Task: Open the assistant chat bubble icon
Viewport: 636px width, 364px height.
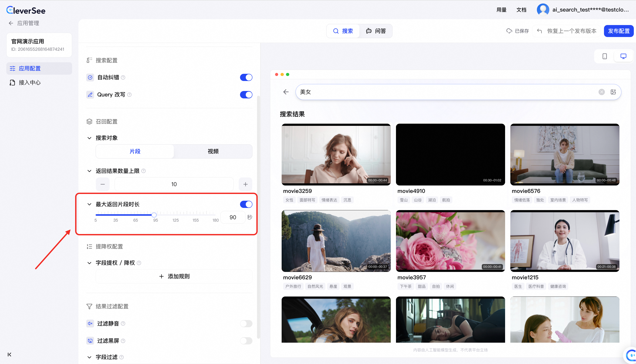Action: click(631, 355)
